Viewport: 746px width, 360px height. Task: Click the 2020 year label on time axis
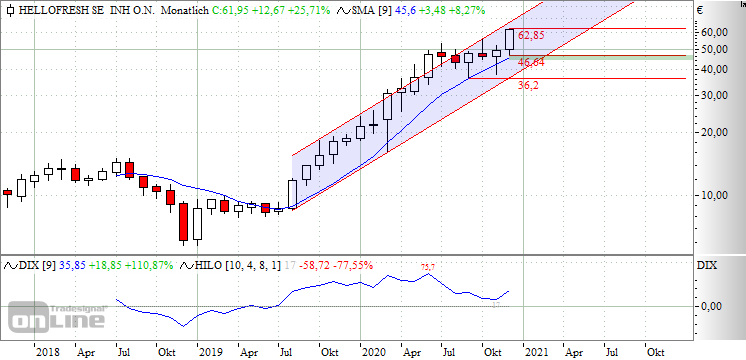pyautogui.click(x=374, y=353)
